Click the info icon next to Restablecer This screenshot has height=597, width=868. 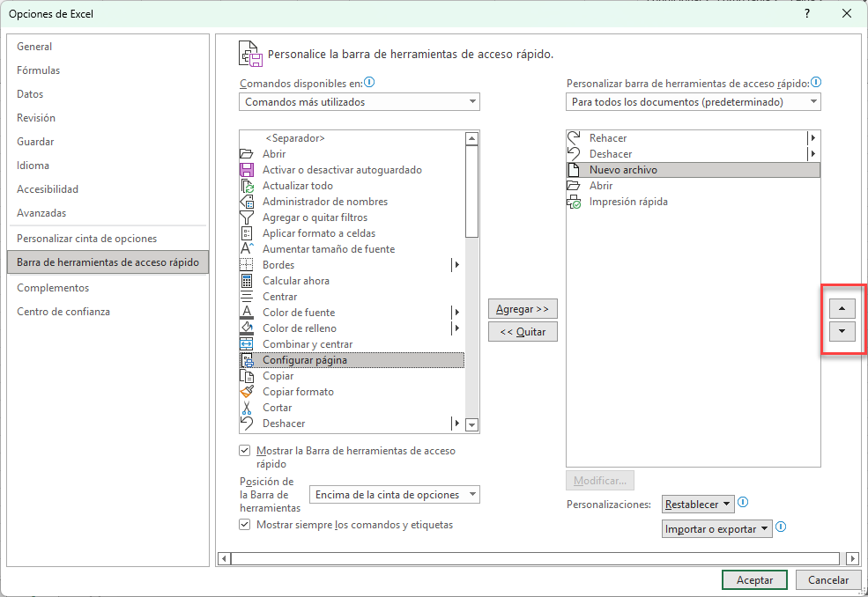pyautogui.click(x=743, y=503)
